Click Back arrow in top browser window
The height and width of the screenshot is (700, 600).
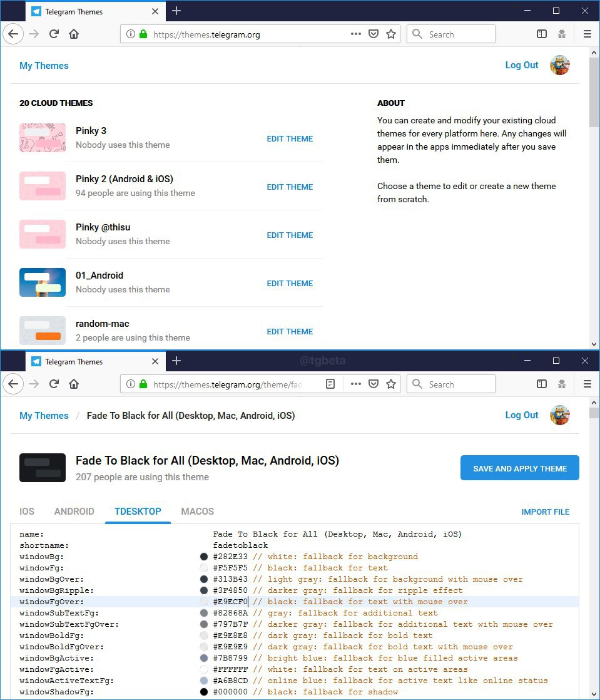(x=13, y=34)
